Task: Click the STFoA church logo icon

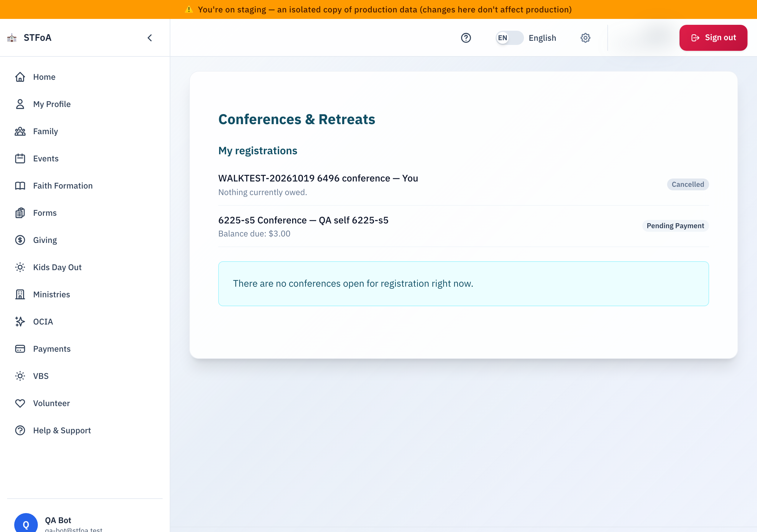Action: [x=12, y=38]
